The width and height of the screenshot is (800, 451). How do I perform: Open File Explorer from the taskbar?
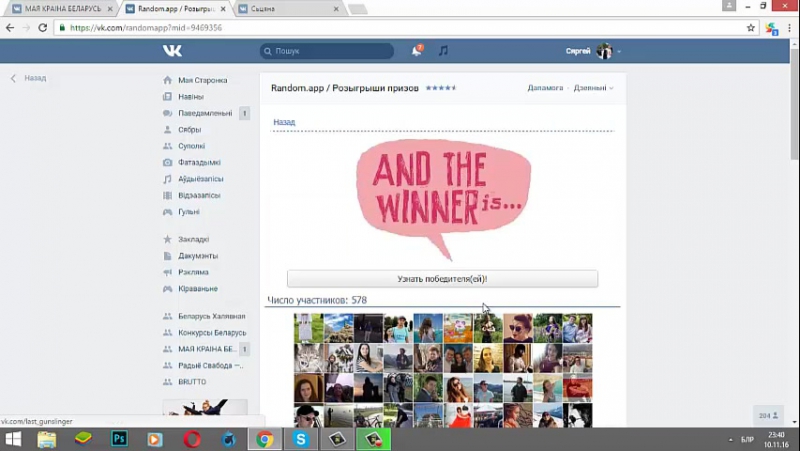[x=47, y=439]
